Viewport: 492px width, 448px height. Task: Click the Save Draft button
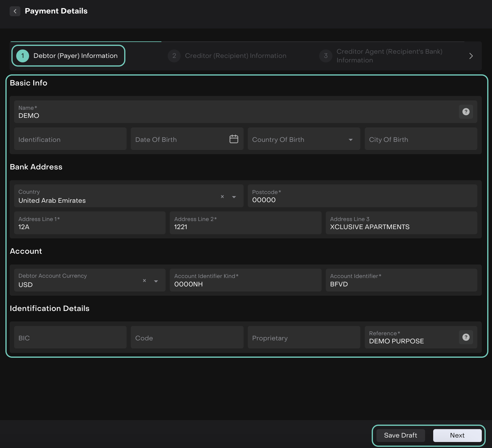(400, 435)
